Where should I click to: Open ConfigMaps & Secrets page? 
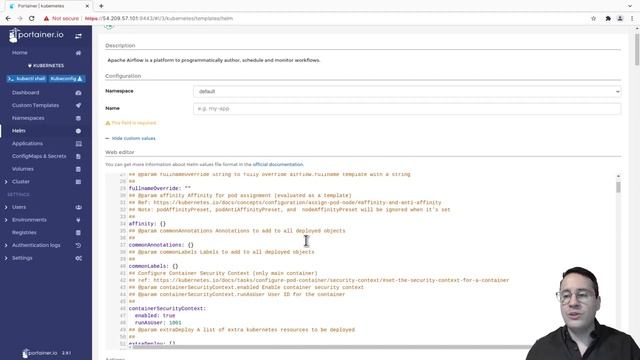39,156
